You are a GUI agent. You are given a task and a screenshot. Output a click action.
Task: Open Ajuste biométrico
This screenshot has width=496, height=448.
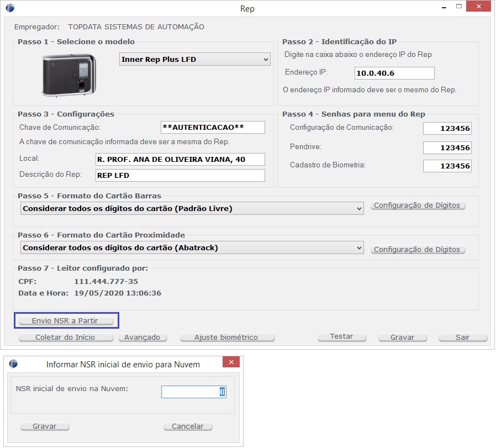click(x=227, y=338)
